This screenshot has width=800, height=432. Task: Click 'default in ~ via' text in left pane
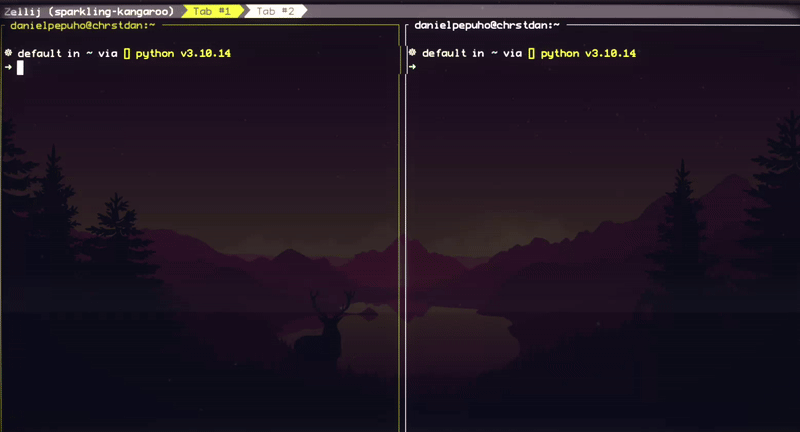pyautogui.click(x=67, y=53)
